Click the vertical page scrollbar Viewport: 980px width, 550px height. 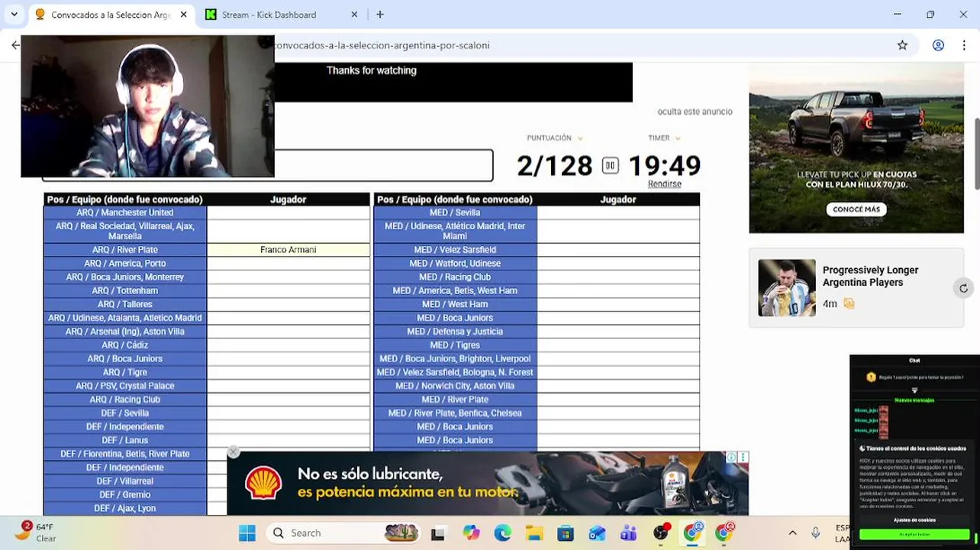tap(976, 153)
